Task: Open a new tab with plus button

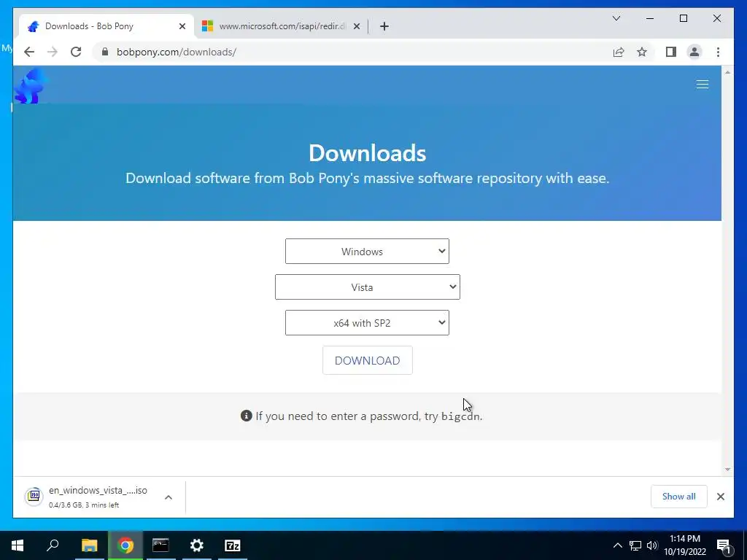Action: click(x=384, y=26)
